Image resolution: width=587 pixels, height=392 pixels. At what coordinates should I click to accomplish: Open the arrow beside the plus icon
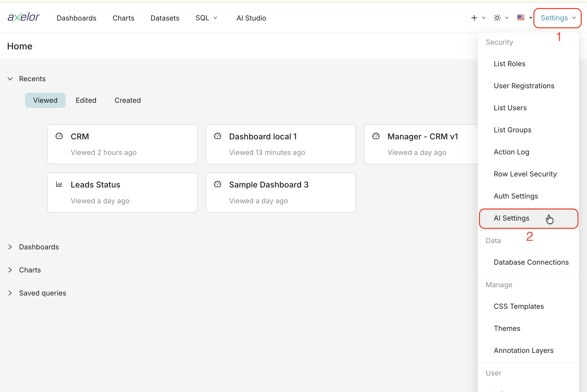point(484,18)
